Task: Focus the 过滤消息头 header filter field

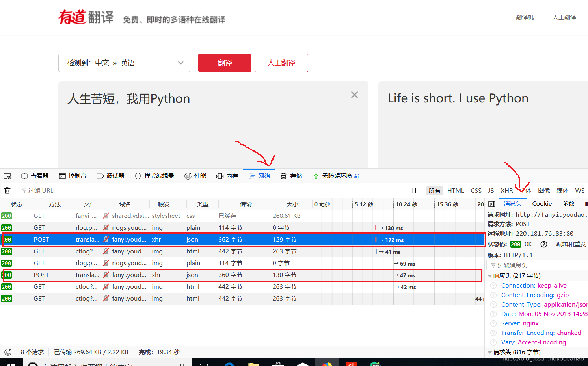Action: (x=538, y=266)
